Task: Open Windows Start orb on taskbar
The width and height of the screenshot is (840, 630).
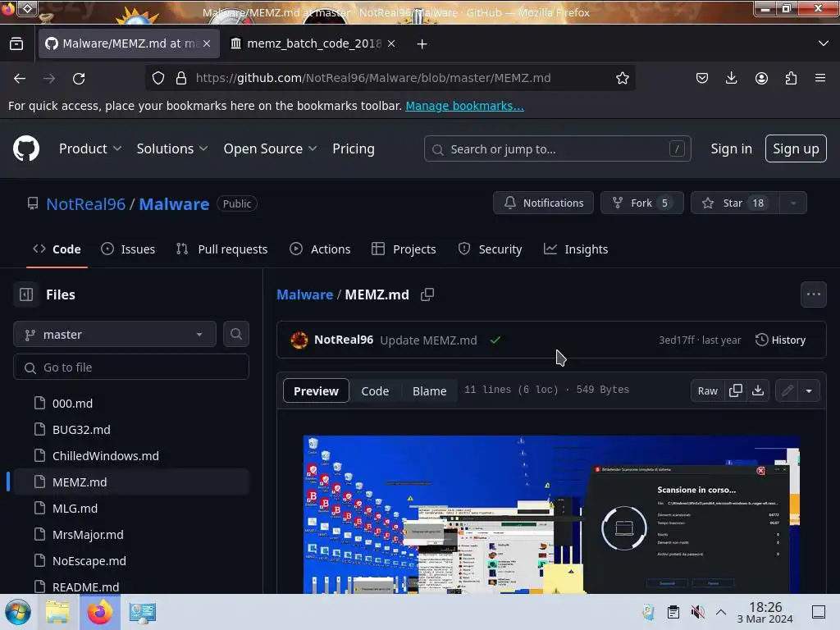Action: 18,612
